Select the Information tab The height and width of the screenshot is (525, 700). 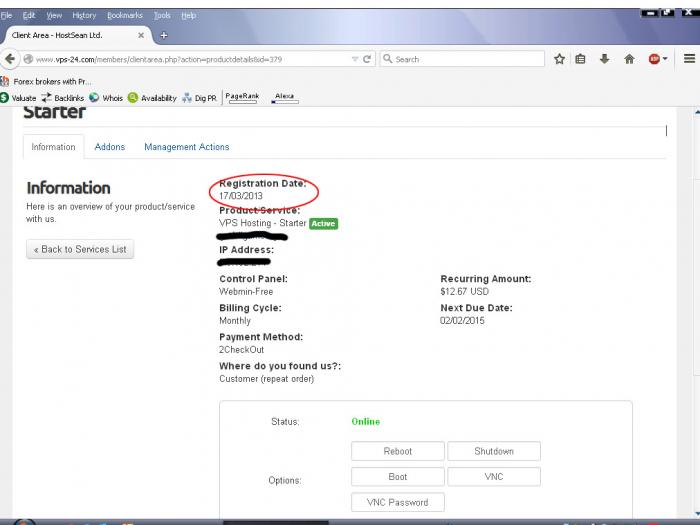click(54, 147)
